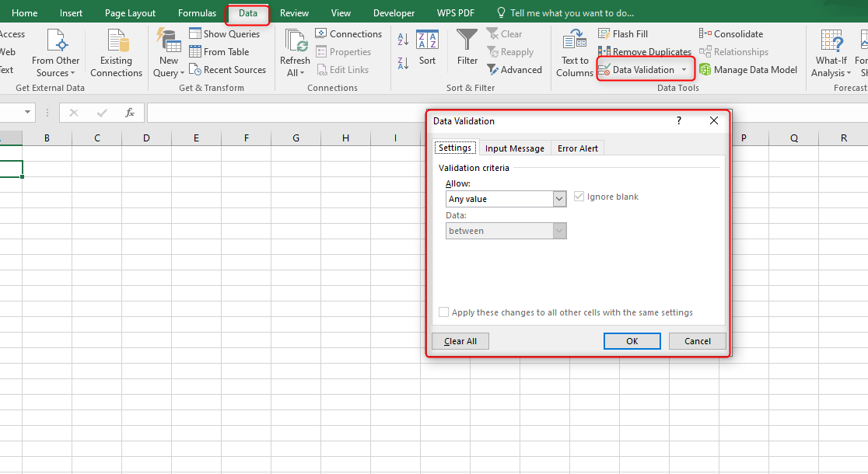Click inside the formula bar
Image resolution: width=868 pixels, height=474 pixels.
(467, 112)
